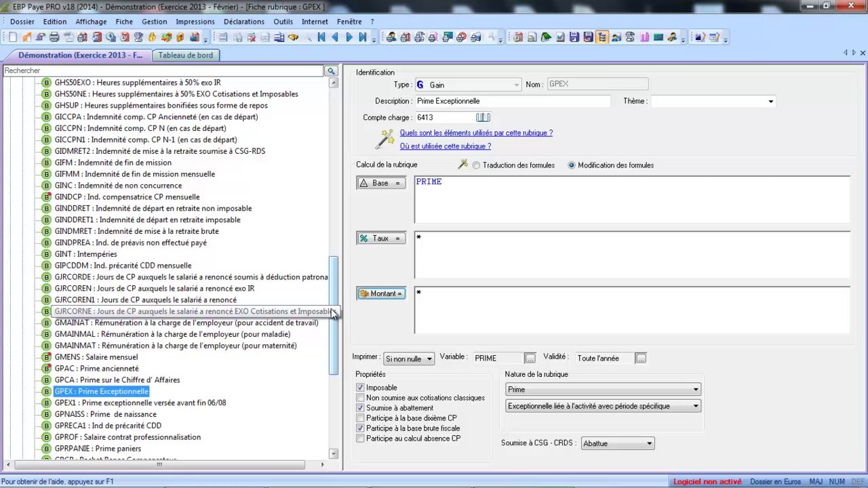Click the open folder toolbar icon

pyautogui.click(x=26, y=37)
